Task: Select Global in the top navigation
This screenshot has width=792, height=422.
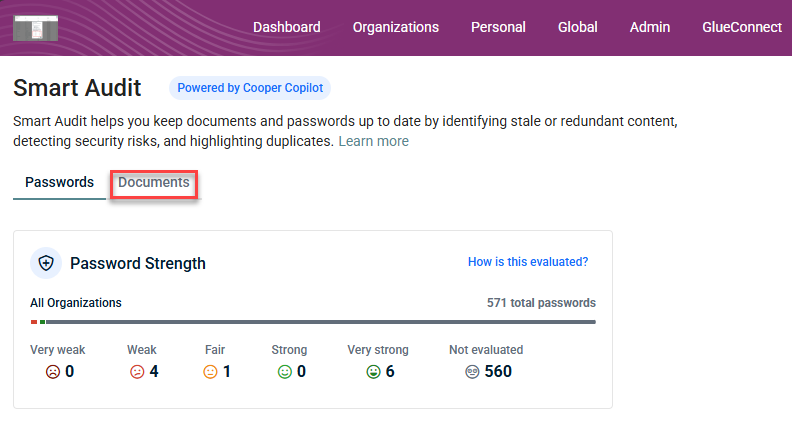Action: pos(578,27)
